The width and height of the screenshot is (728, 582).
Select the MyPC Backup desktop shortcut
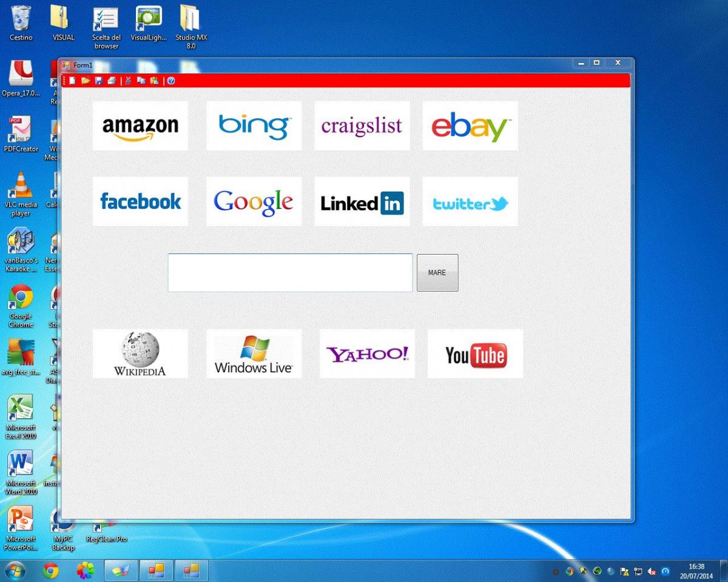click(63, 529)
